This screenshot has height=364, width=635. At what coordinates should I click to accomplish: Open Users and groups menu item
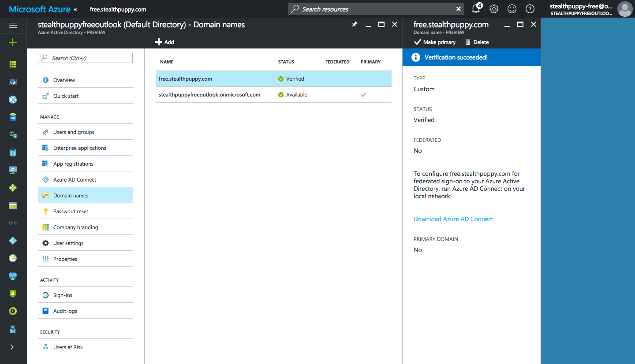point(85,132)
